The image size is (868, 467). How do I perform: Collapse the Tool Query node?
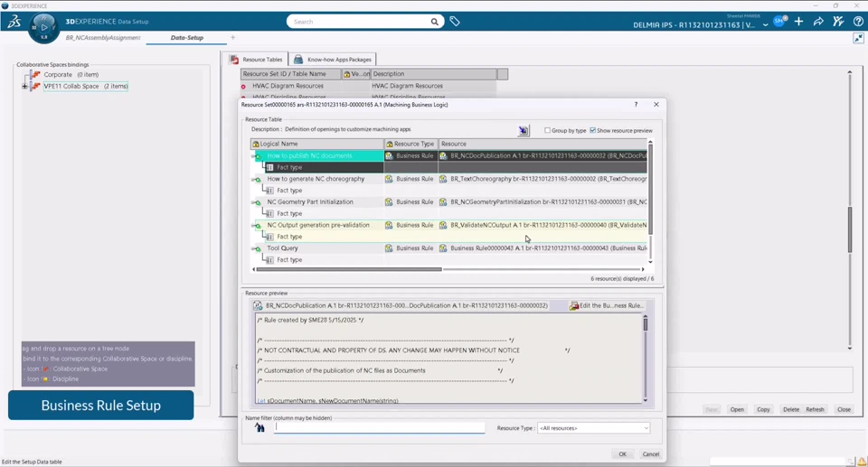(257, 249)
